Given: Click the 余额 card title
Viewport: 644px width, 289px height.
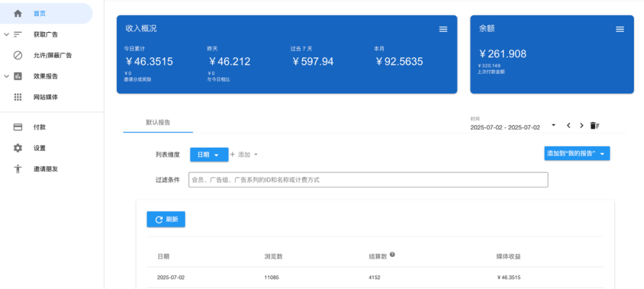Looking at the screenshot, I should tap(487, 29).
